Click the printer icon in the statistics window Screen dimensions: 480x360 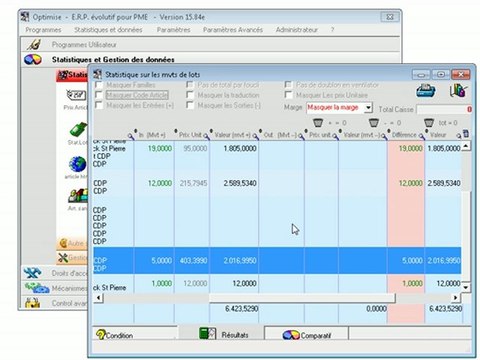pos(426,90)
